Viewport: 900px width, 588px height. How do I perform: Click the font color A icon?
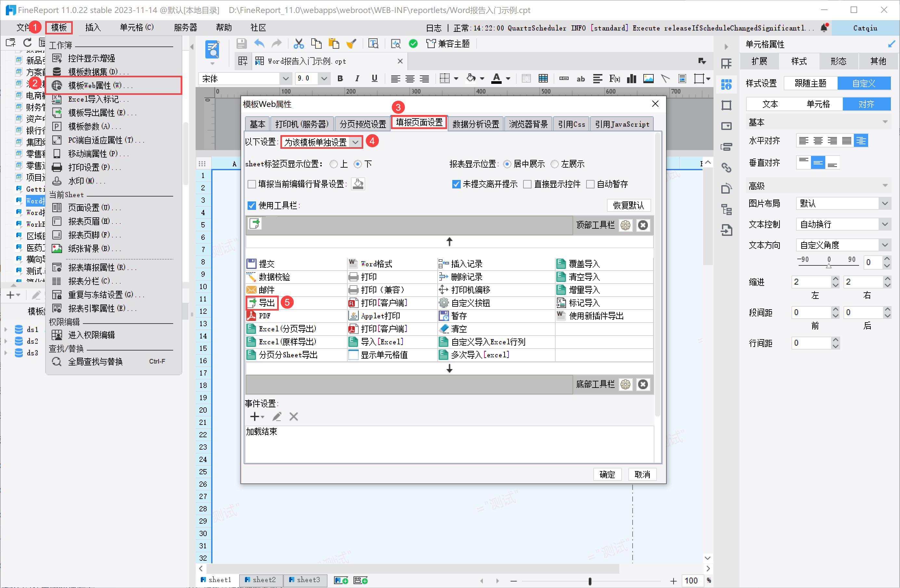pyautogui.click(x=496, y=78)
